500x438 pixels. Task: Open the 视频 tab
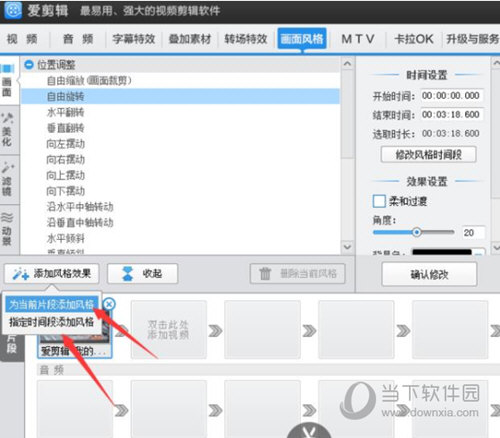[x=22, y=39]
